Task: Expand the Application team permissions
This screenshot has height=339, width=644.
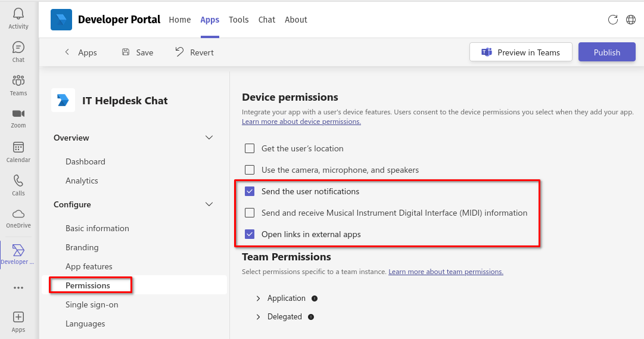Action: [258, 298]
